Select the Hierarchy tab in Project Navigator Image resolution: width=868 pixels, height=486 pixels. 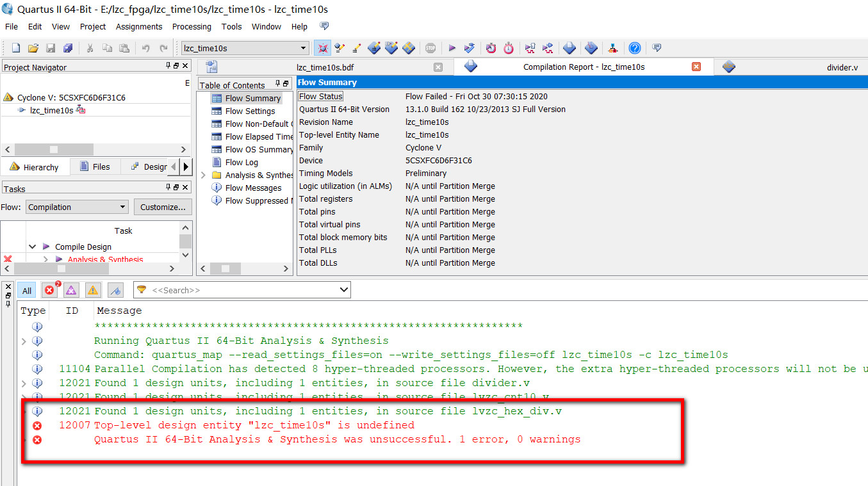[x=35, y=166]
